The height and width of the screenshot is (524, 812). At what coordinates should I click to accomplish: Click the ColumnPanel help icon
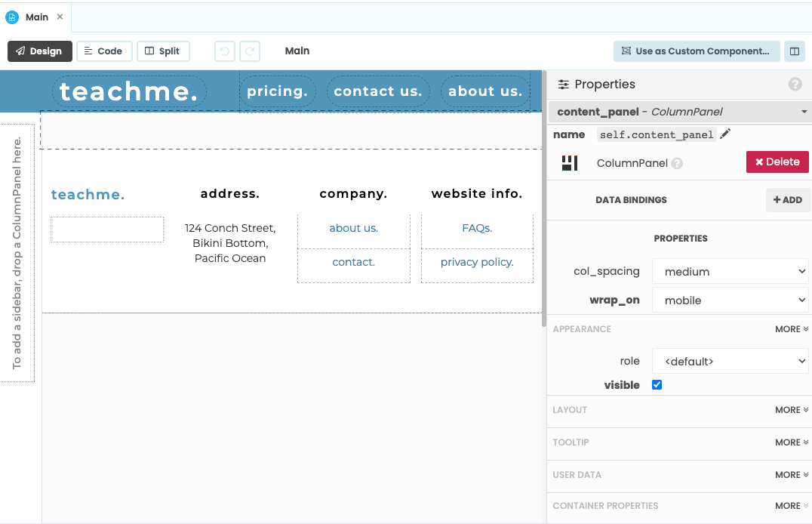point(677,163)
